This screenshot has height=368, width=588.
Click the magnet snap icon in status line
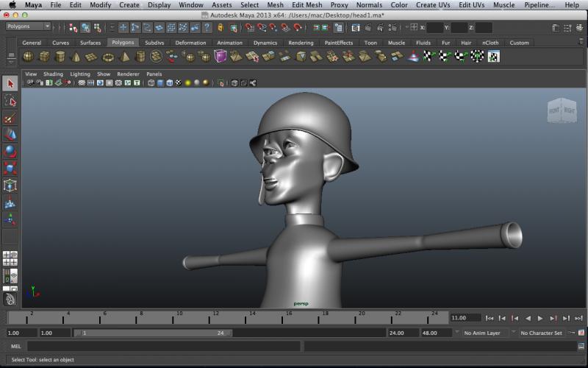pyautogui.click(x=250, y=27)
